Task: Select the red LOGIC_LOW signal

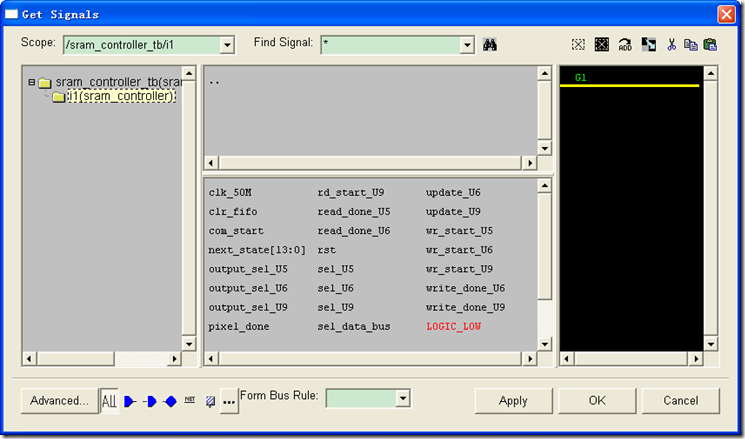Action: 454,327
